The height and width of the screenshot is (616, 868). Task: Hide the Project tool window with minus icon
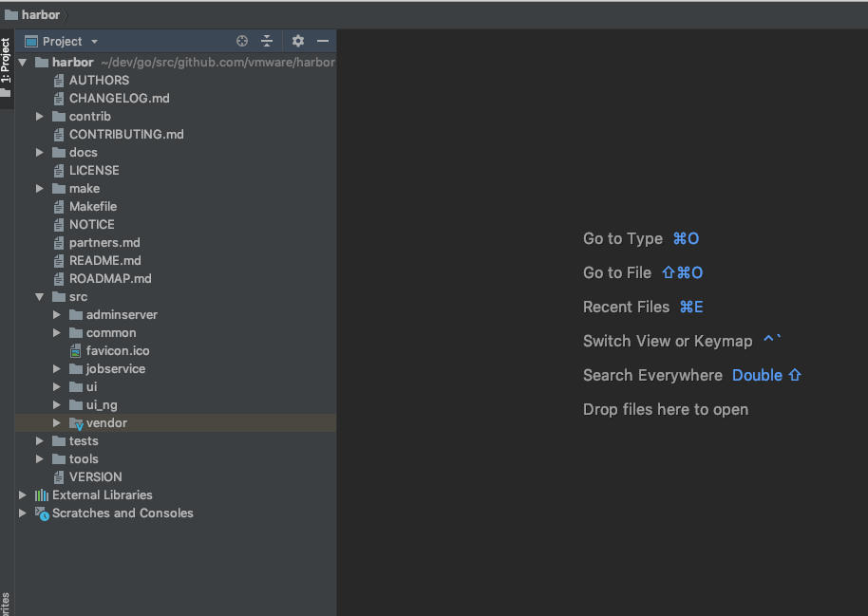pyautogui.click(x=323, y=41)
